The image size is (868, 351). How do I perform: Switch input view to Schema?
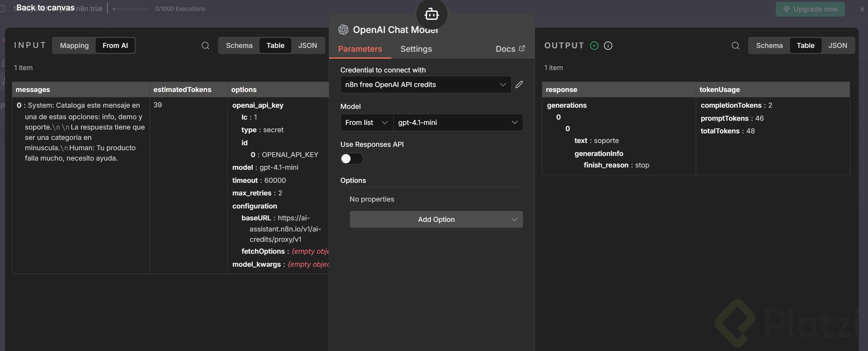point(239,46)
